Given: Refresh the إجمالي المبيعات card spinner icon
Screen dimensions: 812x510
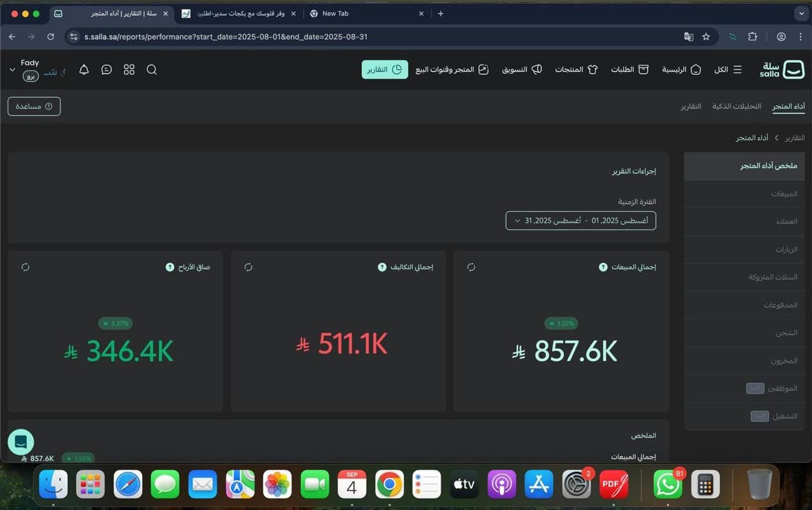Looking at the screenshot, I should click(471, 267).
